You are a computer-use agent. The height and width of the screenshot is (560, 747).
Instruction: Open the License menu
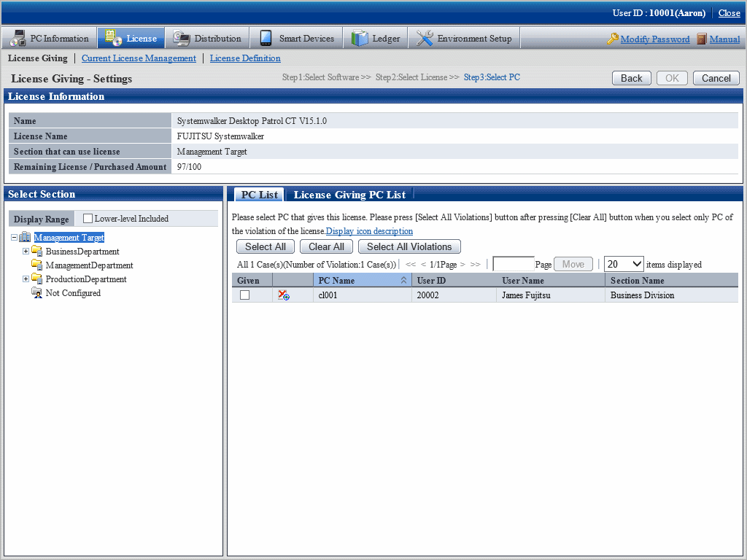click(x=131, y=38)
